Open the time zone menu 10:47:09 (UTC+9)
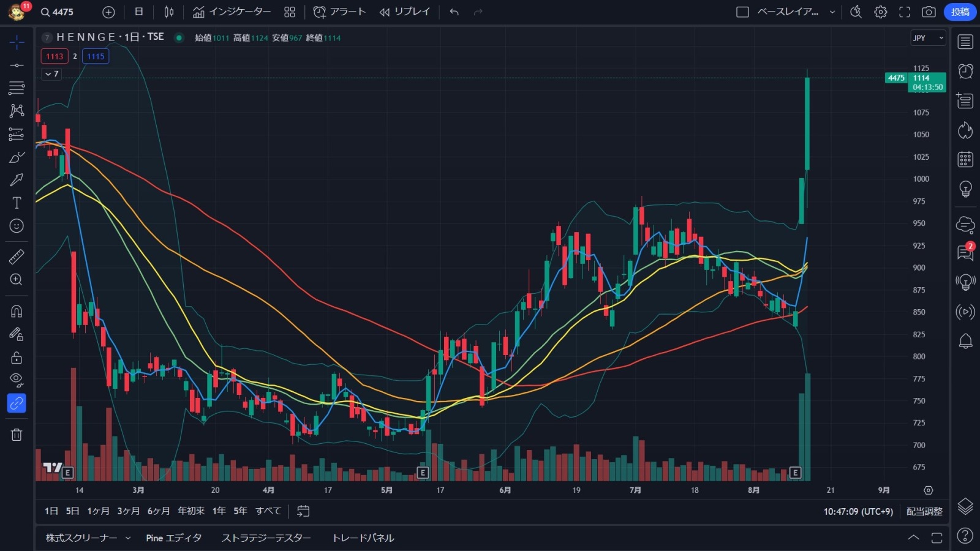Image resolution: width=980 pixels, height=551 pixels. [858, 511]
